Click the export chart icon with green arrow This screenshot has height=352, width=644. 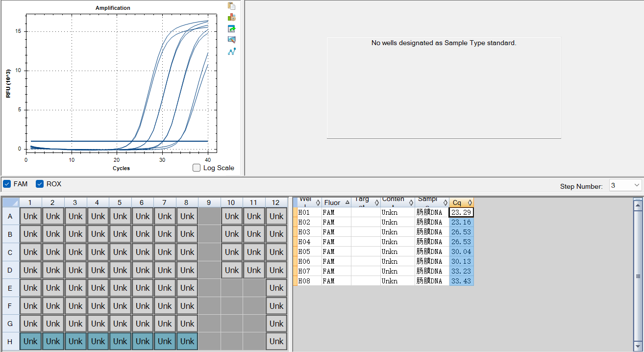point(232,28)
